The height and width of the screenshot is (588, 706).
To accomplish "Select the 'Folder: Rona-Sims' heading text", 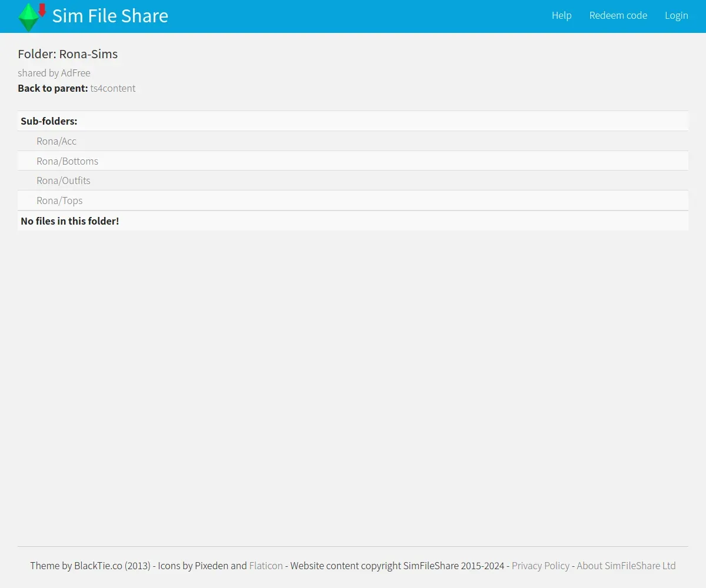I will [x=68, y=54].
